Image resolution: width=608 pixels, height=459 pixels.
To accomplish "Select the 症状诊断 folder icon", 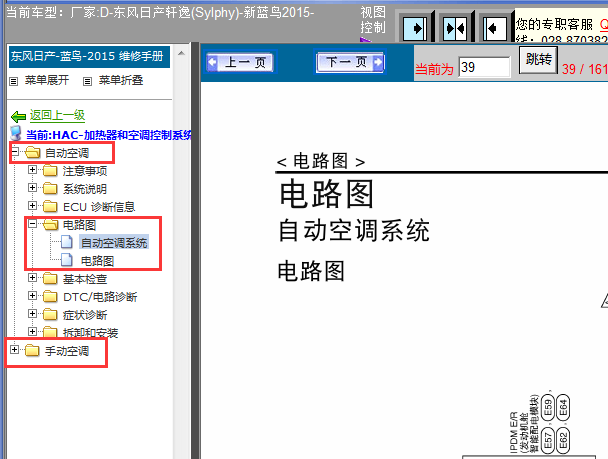I will pyautogui.click(x=50, y=314).
